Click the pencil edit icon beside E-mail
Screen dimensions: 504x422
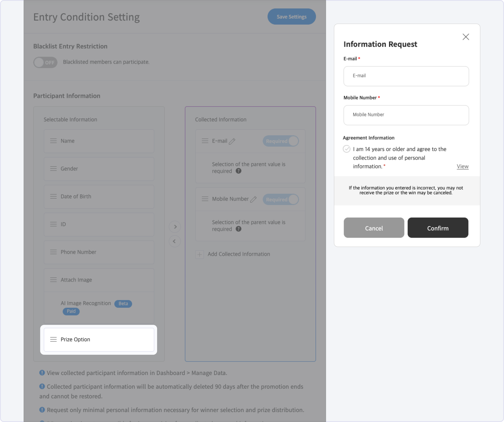[x=232, y=141]
